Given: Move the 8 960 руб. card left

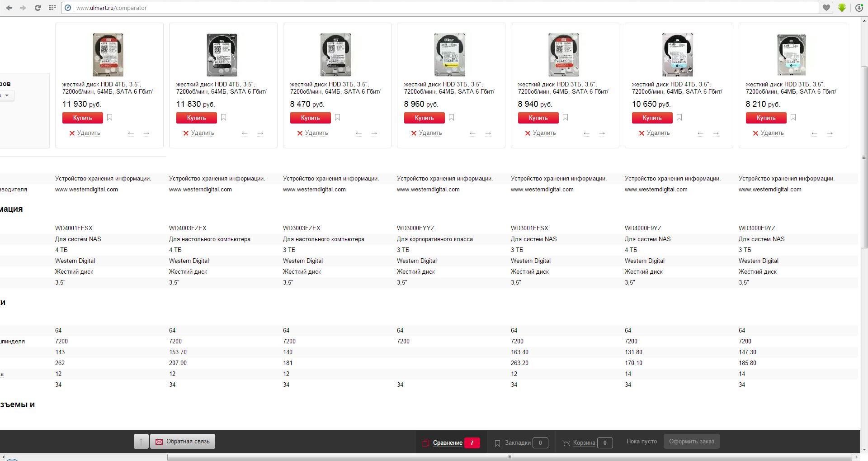Looking at the screenshot, I should [x=473, y=133].
